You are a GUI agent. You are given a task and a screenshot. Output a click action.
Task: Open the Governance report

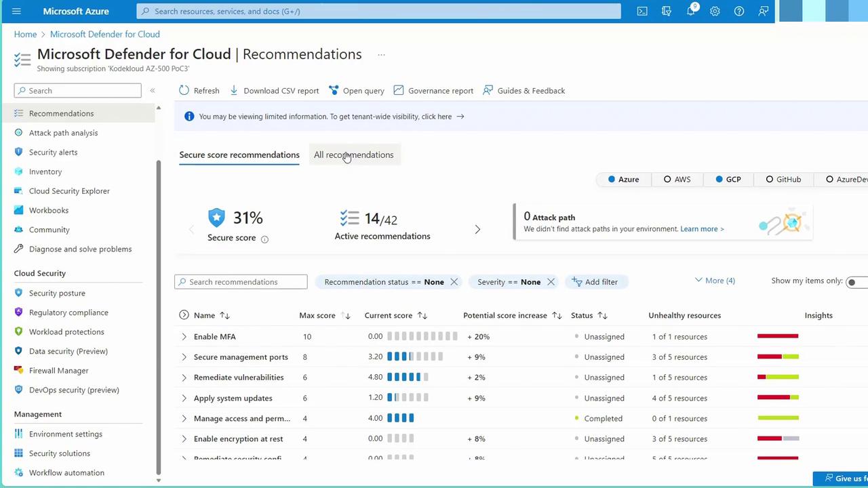(x=433, y=91)
